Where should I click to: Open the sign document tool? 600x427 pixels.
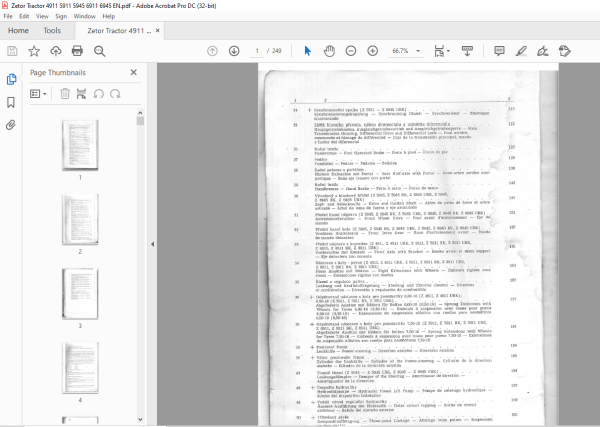point(543,51)
